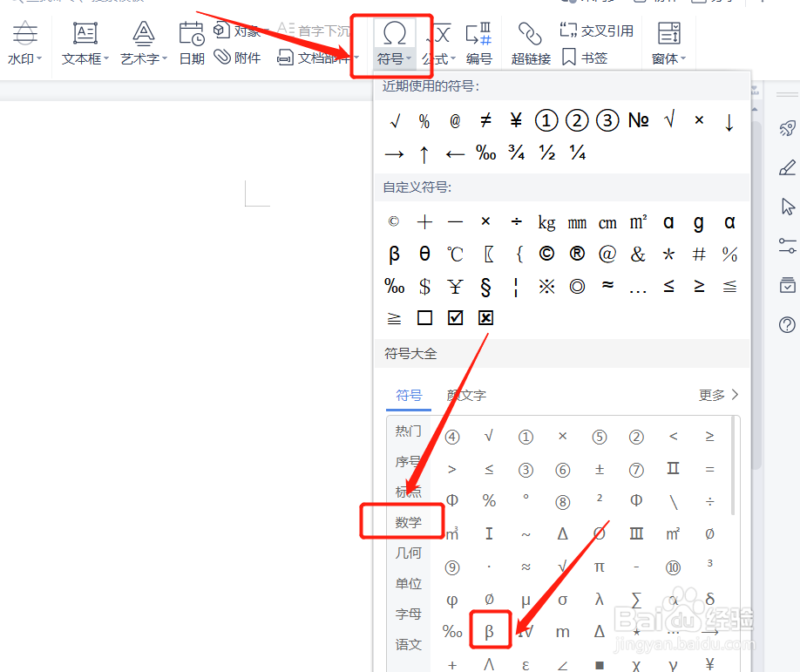Insert recent symbol №

(638, 121)
